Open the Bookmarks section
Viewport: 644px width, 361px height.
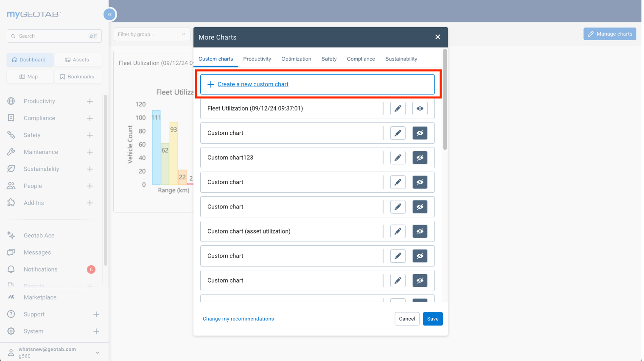[x=78, y=77]
